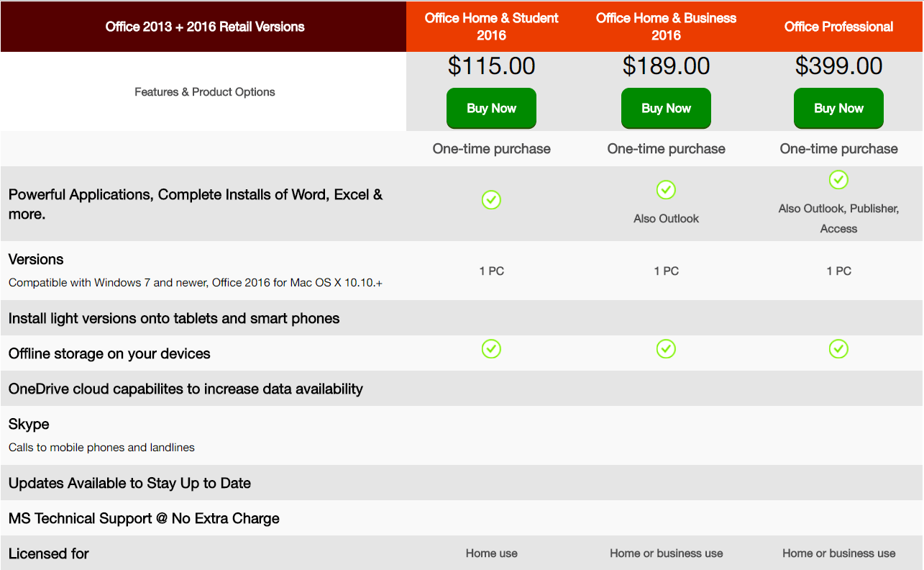Click the 'One-time purchase' text under $189.00
This screenshot has height=570, width=924.
point(666,149)
